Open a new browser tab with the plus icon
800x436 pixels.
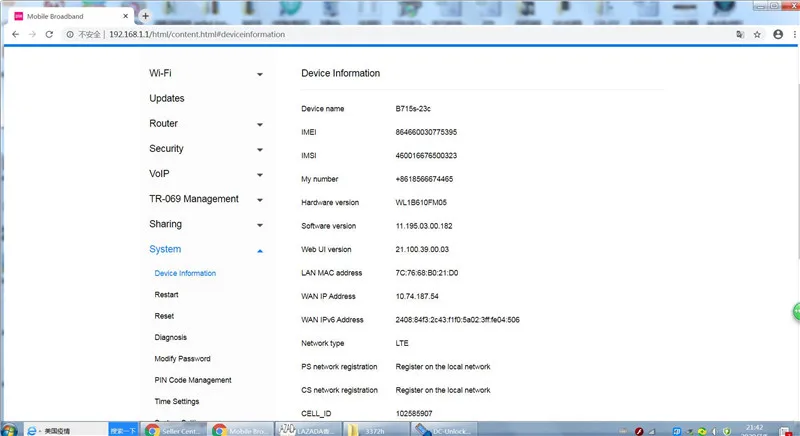[146, 15]
